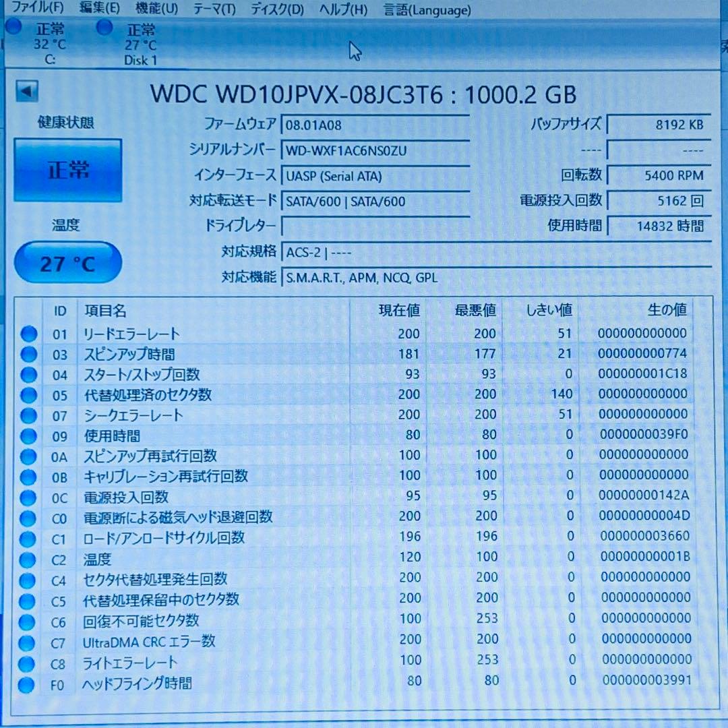728x728 pixels.
Task: Click the status icon for row C5
Action: click(27, 601)
